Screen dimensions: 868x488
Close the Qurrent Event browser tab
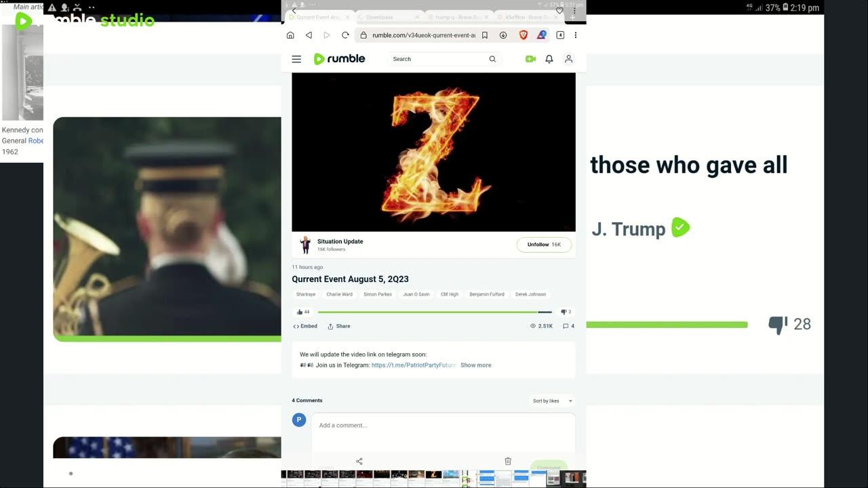click(x=347, y=17)
